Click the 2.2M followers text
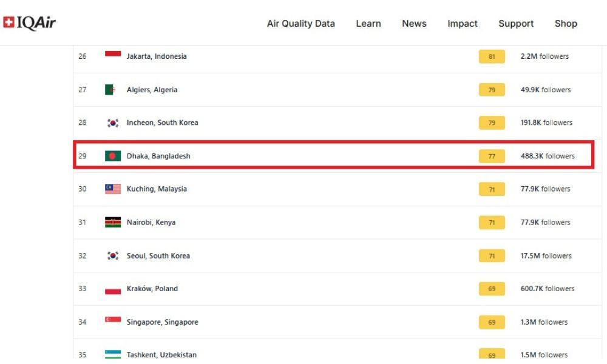 tap(544, 56)
